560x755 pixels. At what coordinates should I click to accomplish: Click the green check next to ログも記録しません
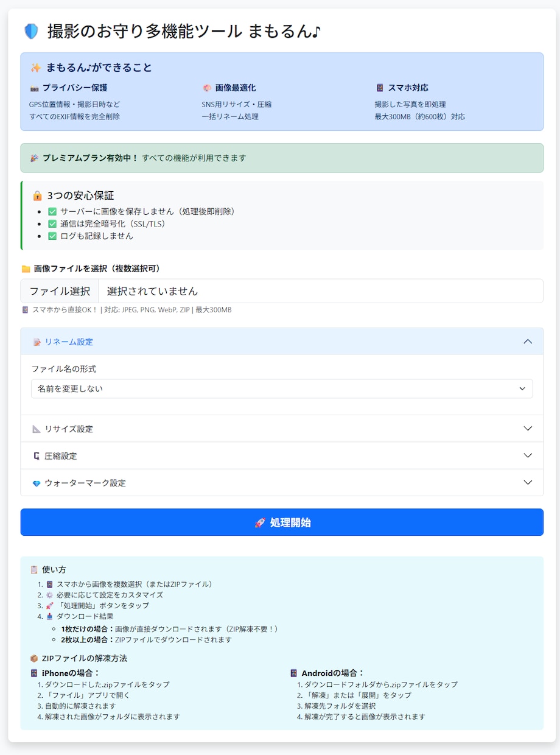(x=52, y=236)
